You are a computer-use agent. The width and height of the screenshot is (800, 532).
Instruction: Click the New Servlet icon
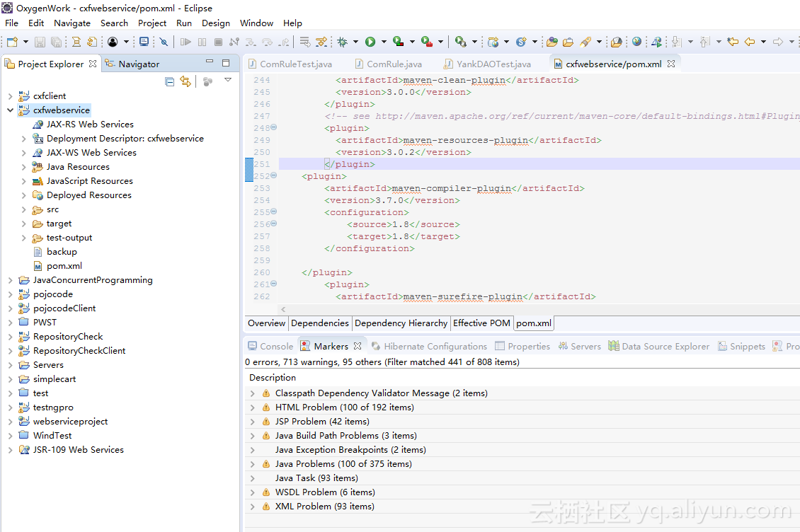point(521,42)
